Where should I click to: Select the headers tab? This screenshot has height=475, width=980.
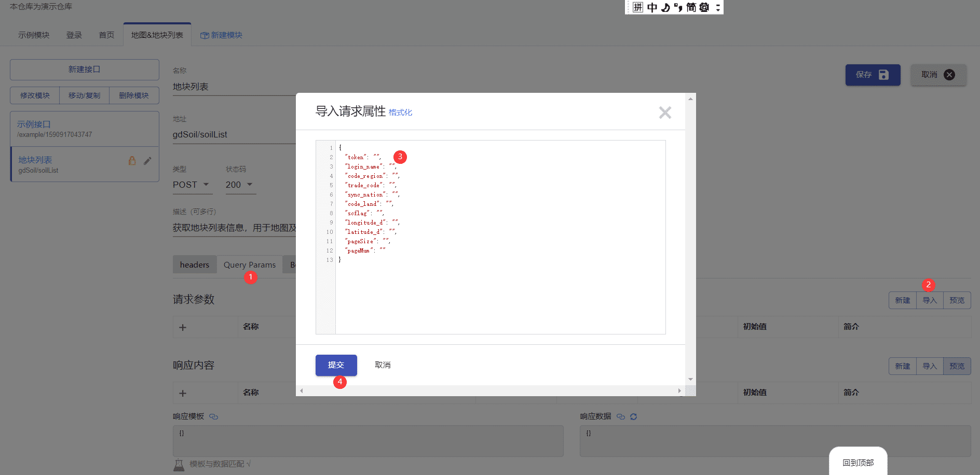click(x=195, y=264)
